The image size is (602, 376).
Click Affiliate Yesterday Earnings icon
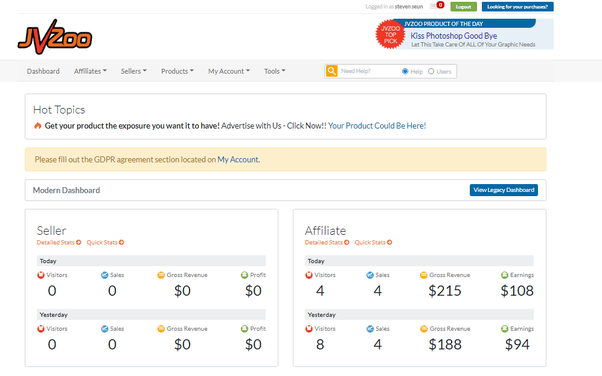click(504, 329)
